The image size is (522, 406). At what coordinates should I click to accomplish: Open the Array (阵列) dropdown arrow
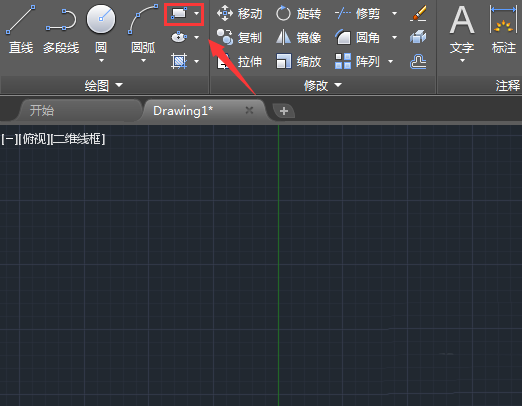pos(390,62)
